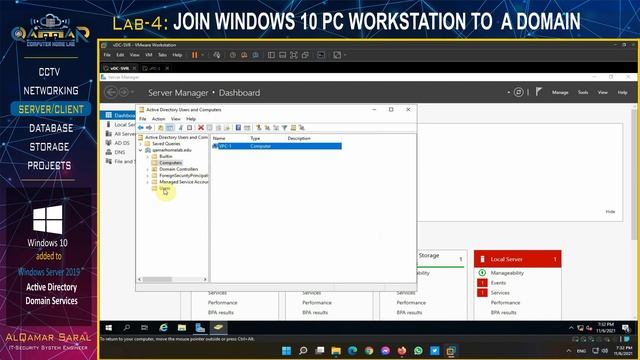Click Server Manager refresh icon

tap(518, 92)
